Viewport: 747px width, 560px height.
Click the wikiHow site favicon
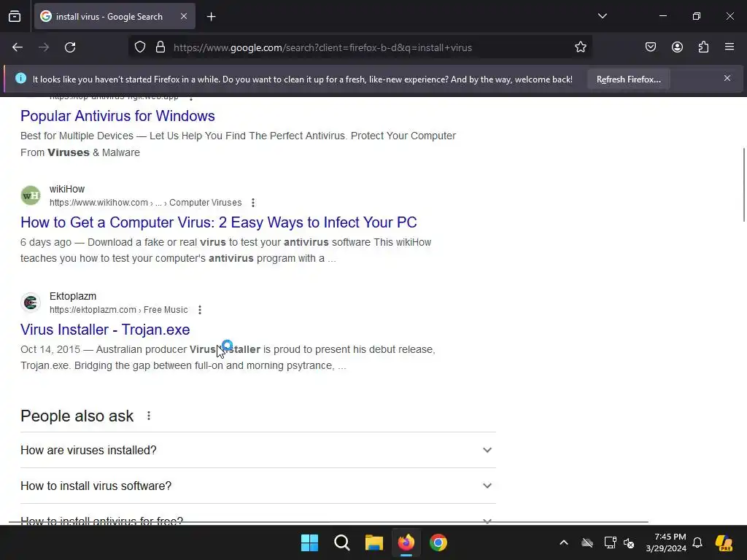[31, 195]
